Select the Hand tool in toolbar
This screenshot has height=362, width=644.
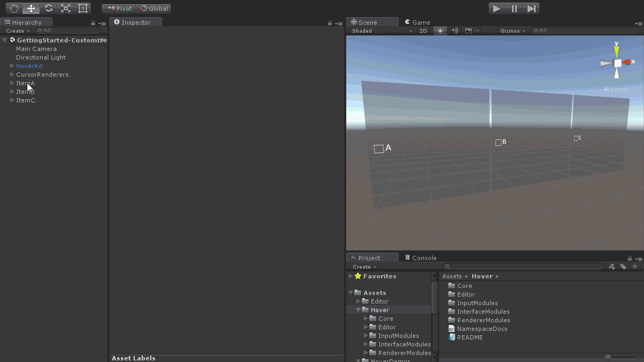click(x=14, y=9)
